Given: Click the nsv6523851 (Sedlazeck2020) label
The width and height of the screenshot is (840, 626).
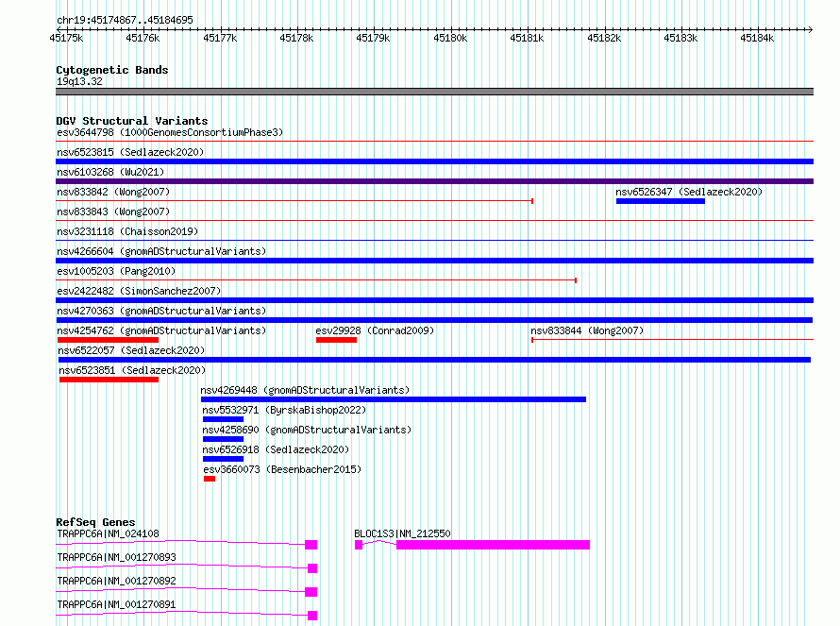Looking at the screenshot, I should coord(132,370).
